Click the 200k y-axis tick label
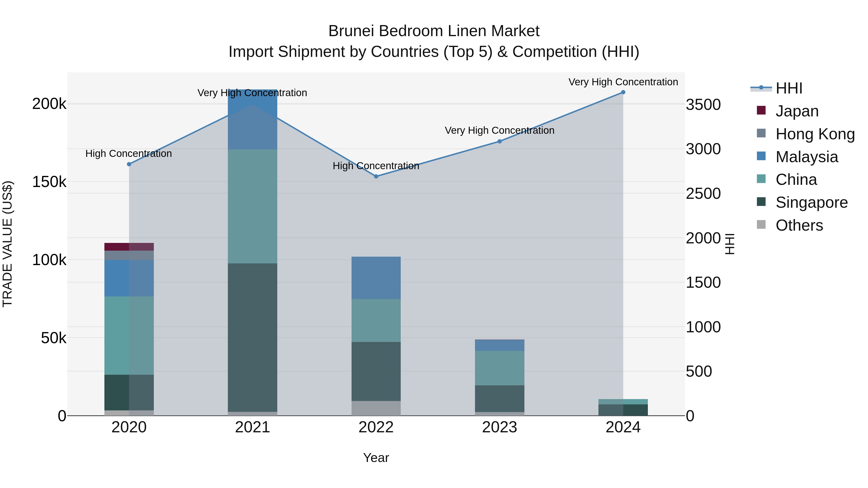Image resolution: width=868 pixels, height=488 pixels. (49, 104)
